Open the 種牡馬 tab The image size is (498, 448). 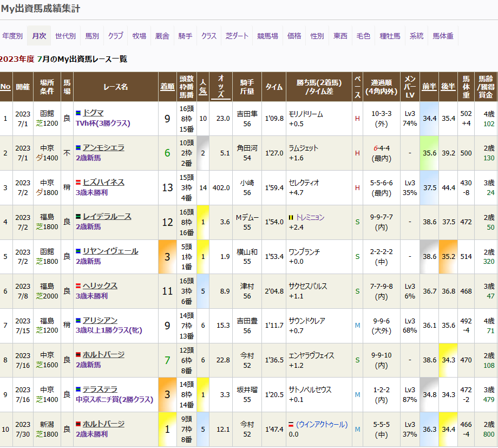pos(390,36)
